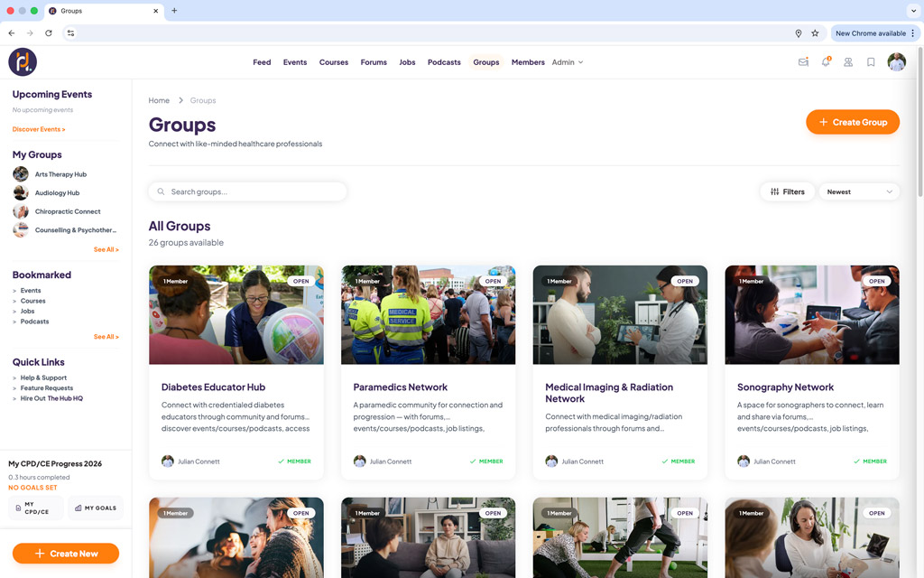Screen dimensions: 924x578
Task: Open the Filters button
Action: 787,191
